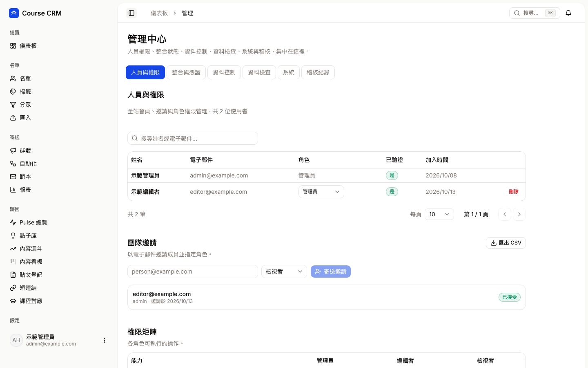Switch to 稽核紀錄 tab
This screenshot has height=368, width=588.
318,72
